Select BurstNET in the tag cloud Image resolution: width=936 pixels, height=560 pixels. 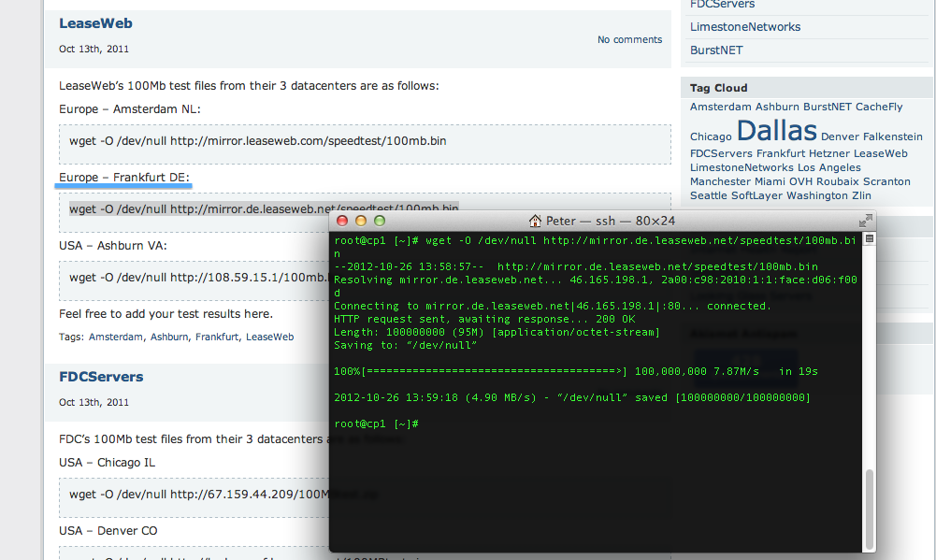coord(828,107)
